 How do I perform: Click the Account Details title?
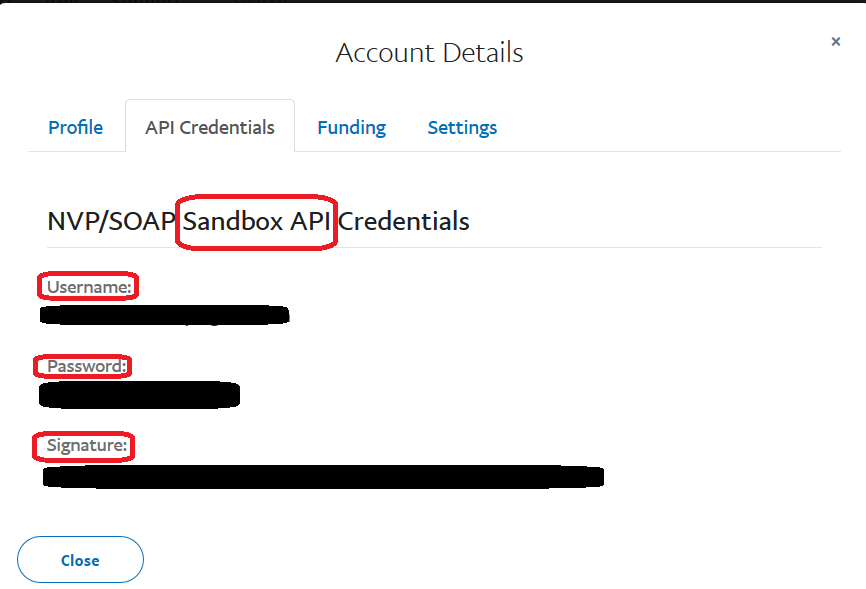(429, 52)
